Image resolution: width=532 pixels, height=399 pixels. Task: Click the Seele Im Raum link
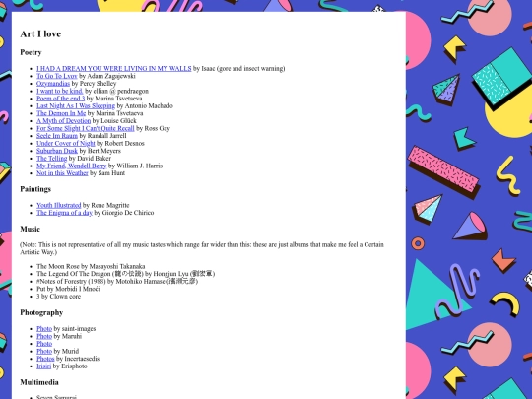tap(57, 136)
